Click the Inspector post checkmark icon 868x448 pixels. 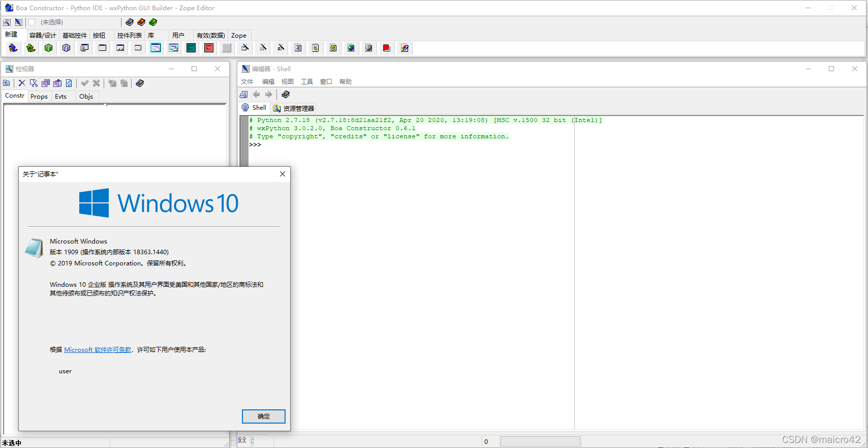click(85, 83)
